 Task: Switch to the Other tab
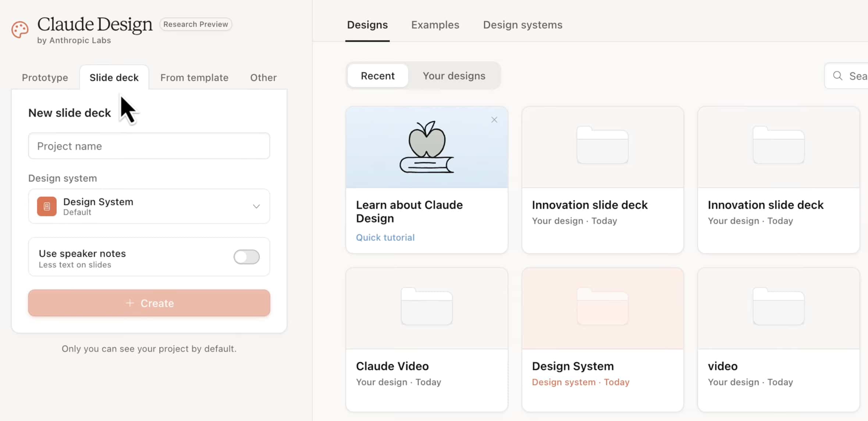[x=263, y=78]
